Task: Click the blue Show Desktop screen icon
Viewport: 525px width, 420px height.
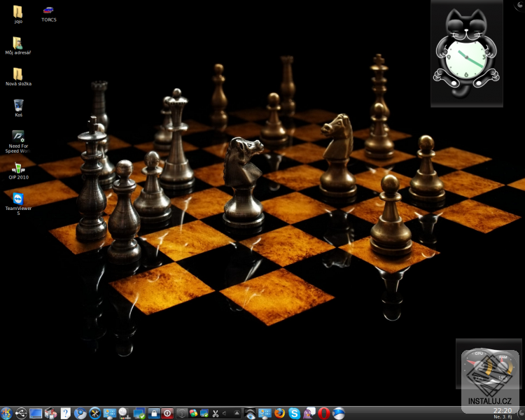Action: 36,413
